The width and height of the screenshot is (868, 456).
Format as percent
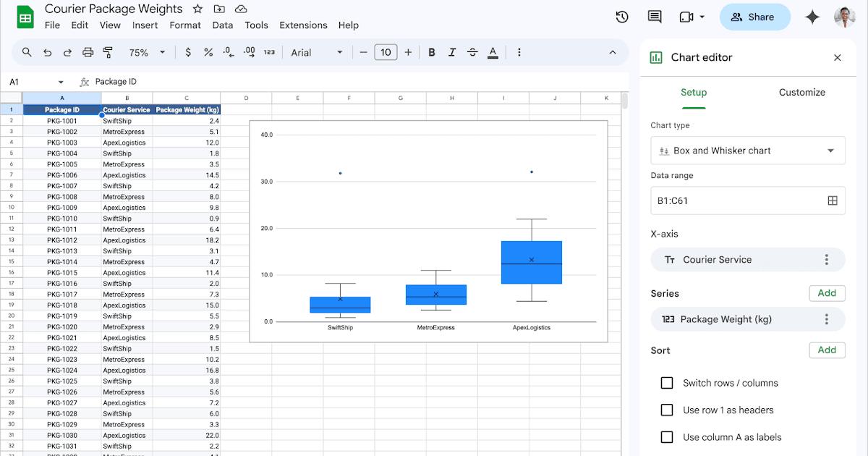[208, 52]
